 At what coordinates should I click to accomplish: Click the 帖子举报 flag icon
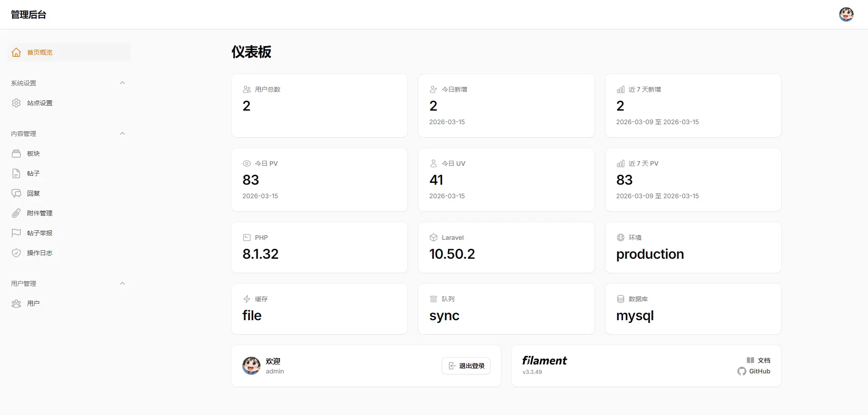pyautogui.click(x=16, y=233)
